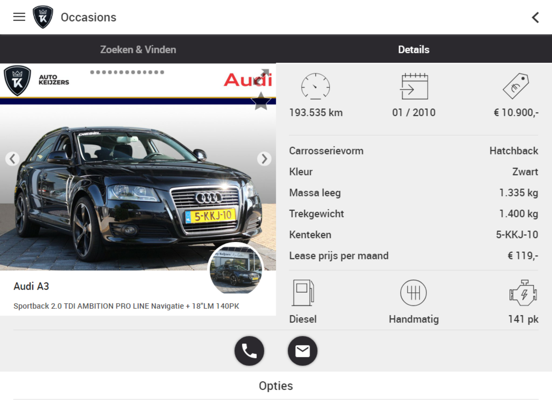Click the € 10.900,- price
Viewport: 552px width, 414px height.
click(516, 113)
